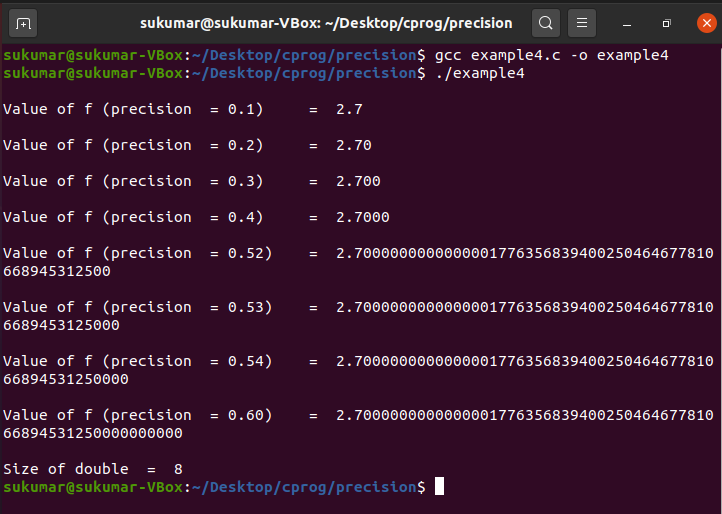Screen dimensions: 722x514
Task: Click the value 2.70 output
Action: [x=354, y=145]
